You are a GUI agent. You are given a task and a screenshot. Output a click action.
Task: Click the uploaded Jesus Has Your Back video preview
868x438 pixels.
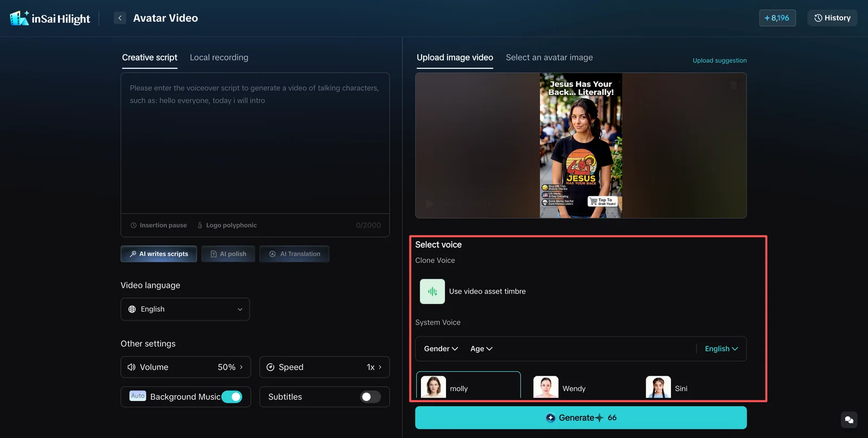tap(580, 145)
